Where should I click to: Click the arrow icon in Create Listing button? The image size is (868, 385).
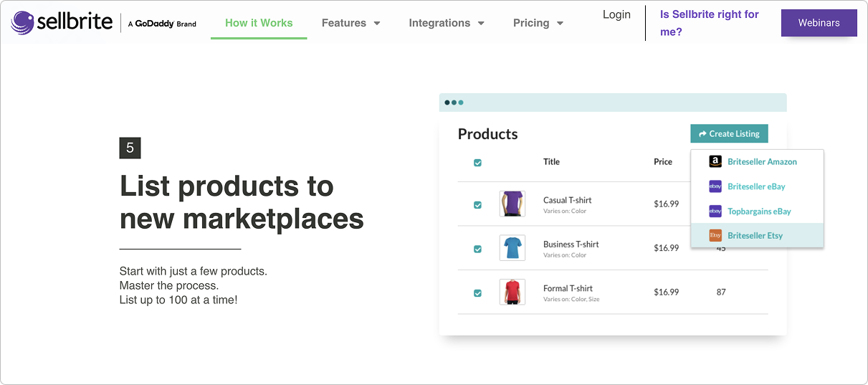coord(703,134)
